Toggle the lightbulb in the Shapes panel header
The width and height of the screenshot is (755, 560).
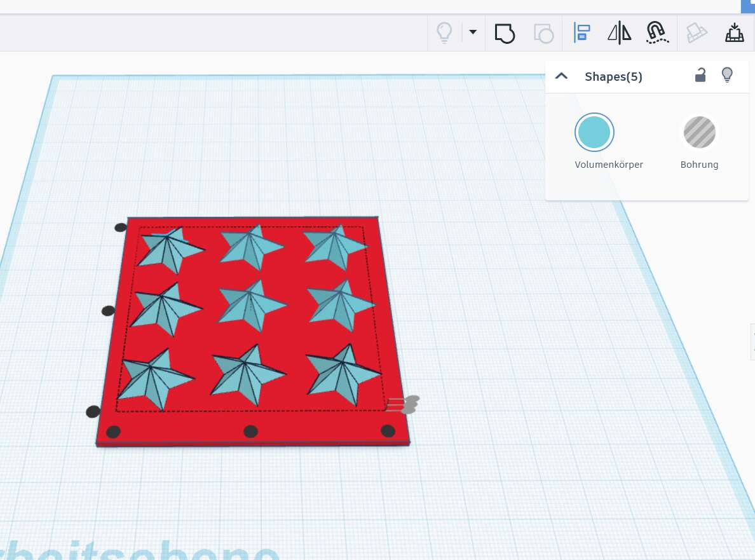[727, 75]
